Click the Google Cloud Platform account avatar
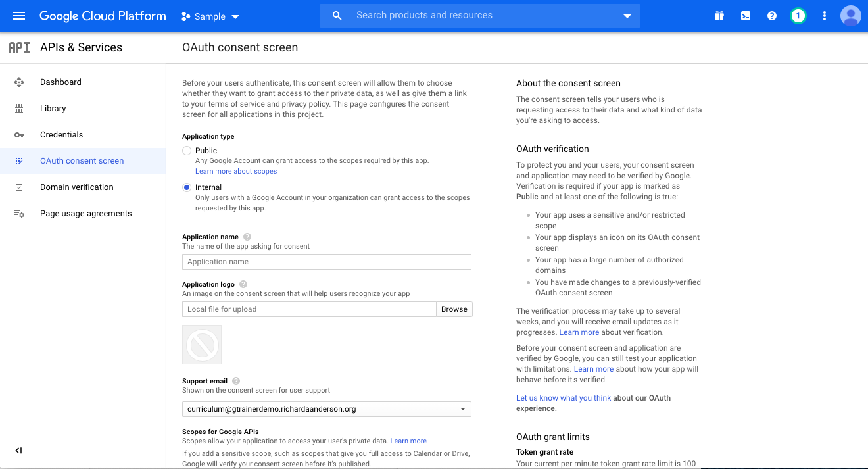The width and height of the screenshot is (868, 469). click(x=850, y=15)
